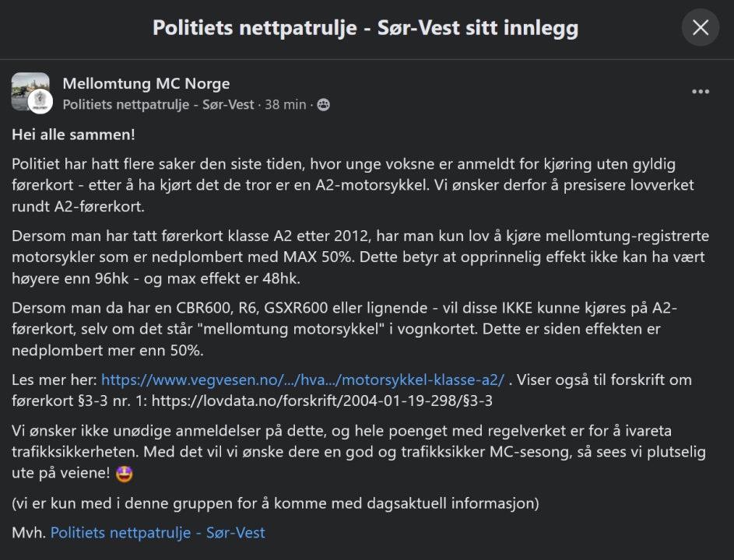Click the Mellomtung MC Norge group avatar
The width and height of the screenshot is (734, 560).
(27, 88)
